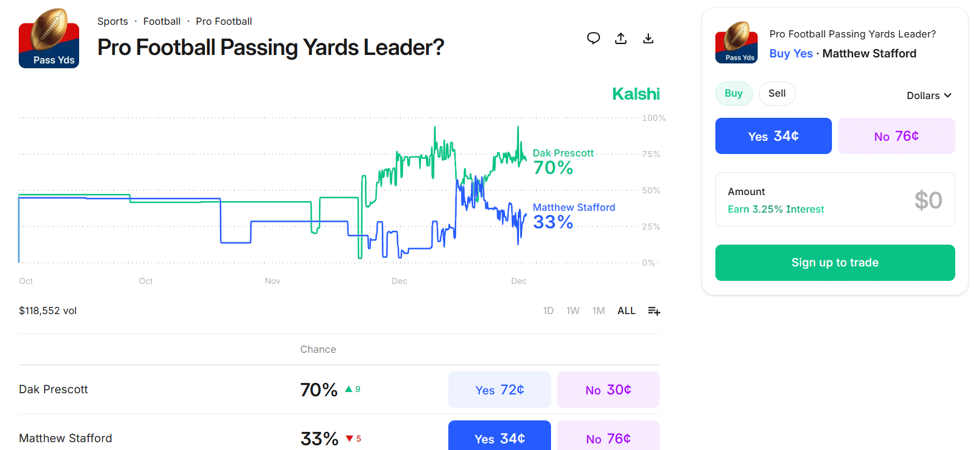This screenshot has height=450, width=980.
Task: Select No 76¢ in the trade panel
Action: pos(896,136)
